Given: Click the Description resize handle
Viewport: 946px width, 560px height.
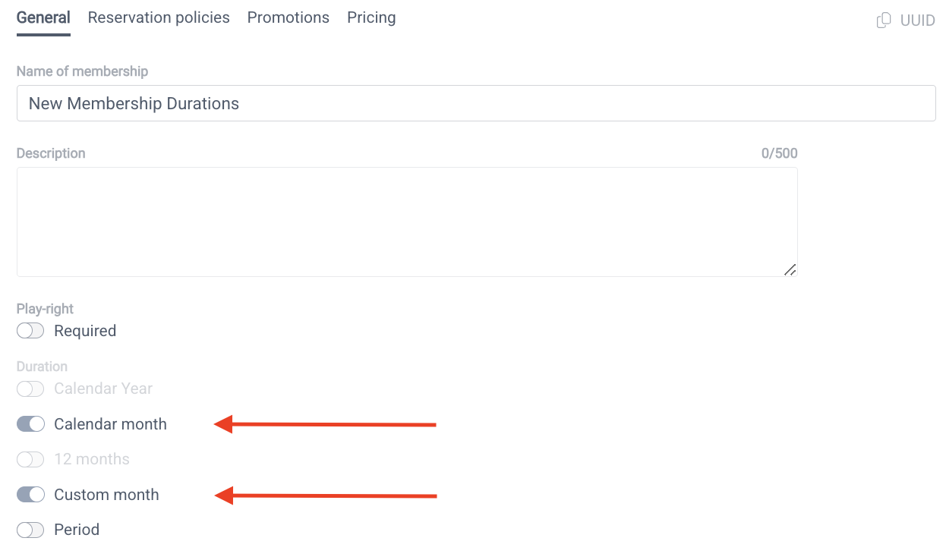Looking at the screenshot, I should tap(790, 269).
